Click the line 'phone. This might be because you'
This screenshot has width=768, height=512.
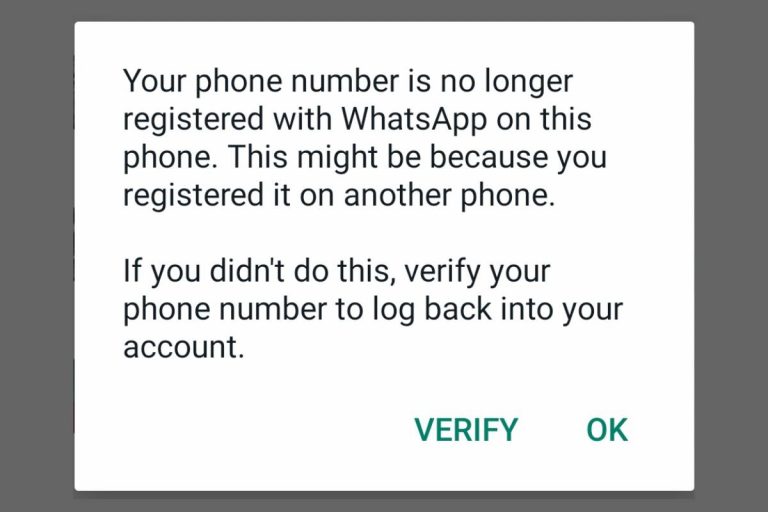tap(365, 158)
